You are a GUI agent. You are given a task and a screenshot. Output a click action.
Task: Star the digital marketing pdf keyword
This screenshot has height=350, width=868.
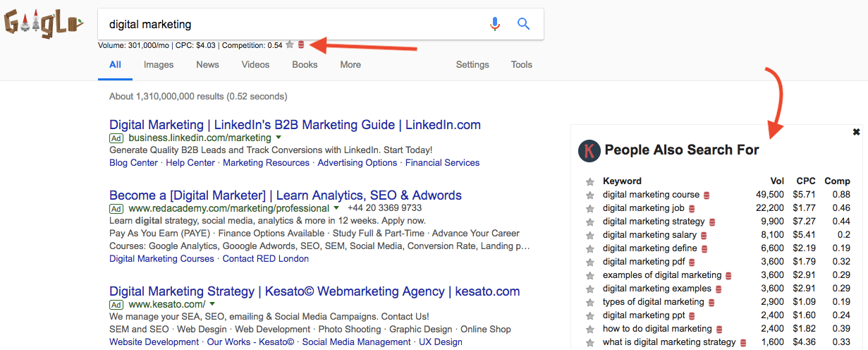pyautogui.click(x=590, y=262)
